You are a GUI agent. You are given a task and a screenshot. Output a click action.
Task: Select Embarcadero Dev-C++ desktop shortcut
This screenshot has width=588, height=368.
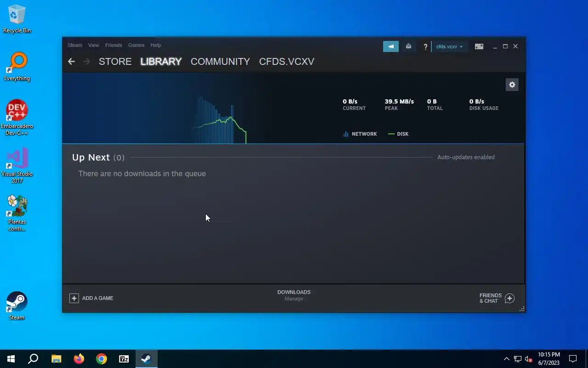pos(17,118)
